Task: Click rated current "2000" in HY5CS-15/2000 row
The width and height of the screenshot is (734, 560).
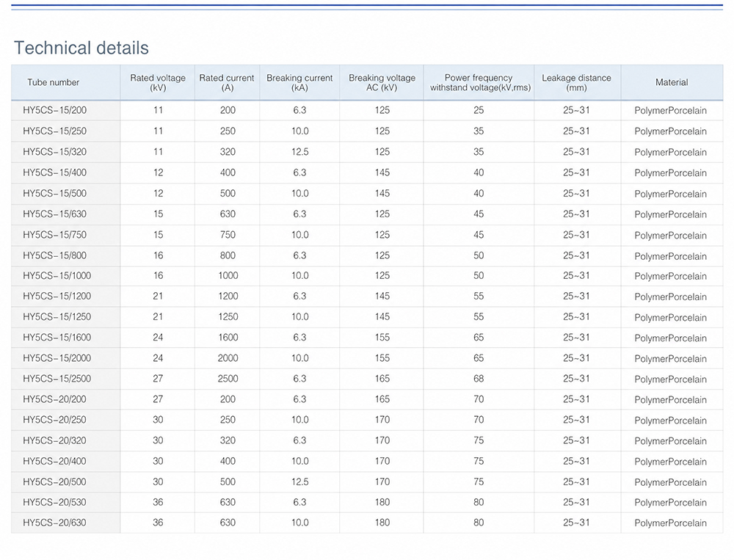Action: (x=228, y=357)
